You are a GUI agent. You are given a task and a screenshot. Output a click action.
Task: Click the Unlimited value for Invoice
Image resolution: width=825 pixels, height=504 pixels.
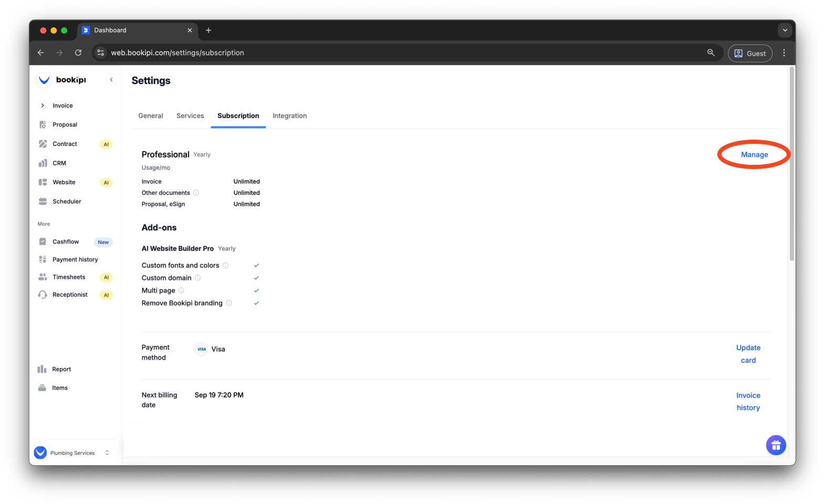[247, 182]
